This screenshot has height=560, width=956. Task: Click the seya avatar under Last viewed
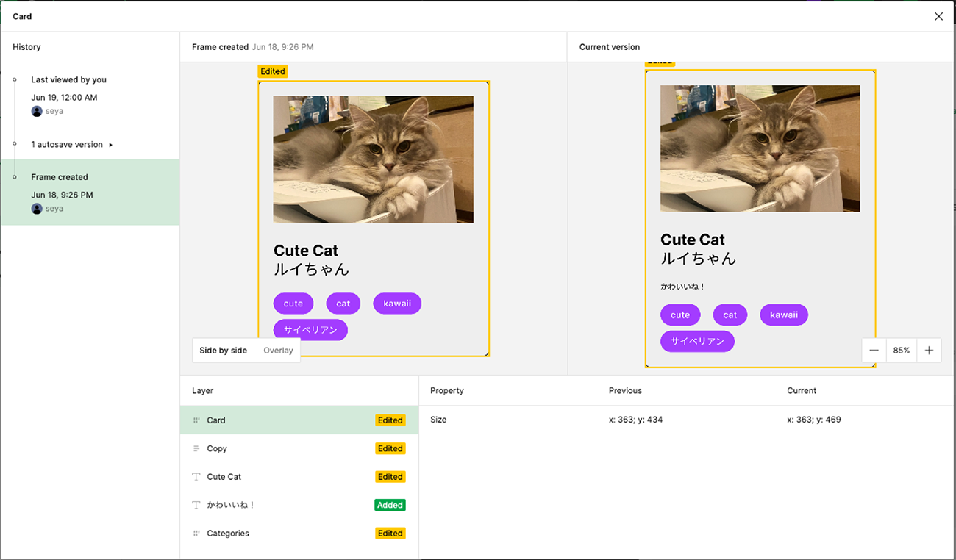(x=37, y=111)
